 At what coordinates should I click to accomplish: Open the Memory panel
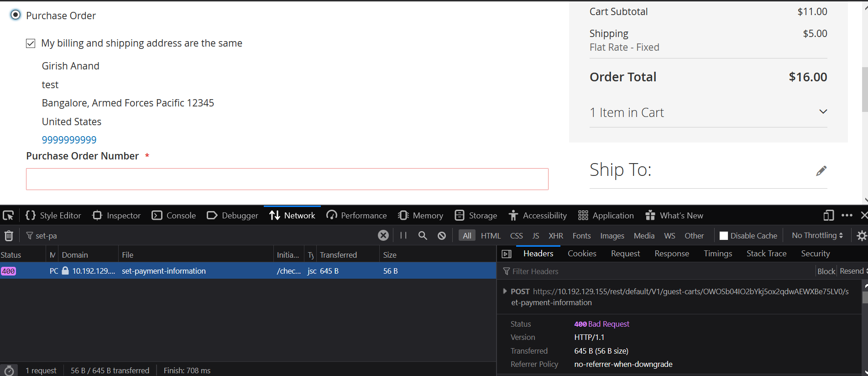[x=420, y=215]
